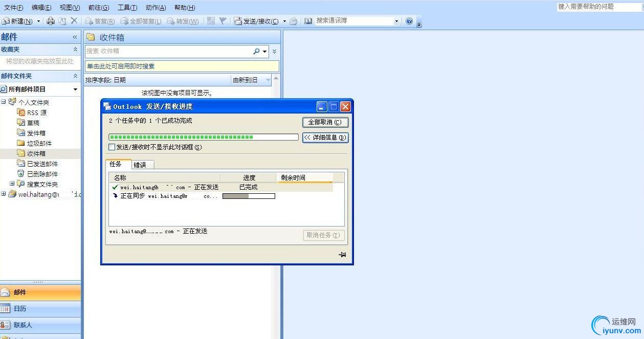Click the 答复 reply button
This screenshot has height=339, width=644.
tap(100, 21)
